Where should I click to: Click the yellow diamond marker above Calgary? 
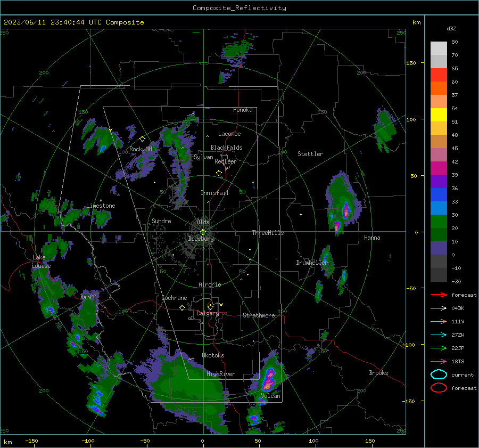pyautogui.click(x=210, y=307)
